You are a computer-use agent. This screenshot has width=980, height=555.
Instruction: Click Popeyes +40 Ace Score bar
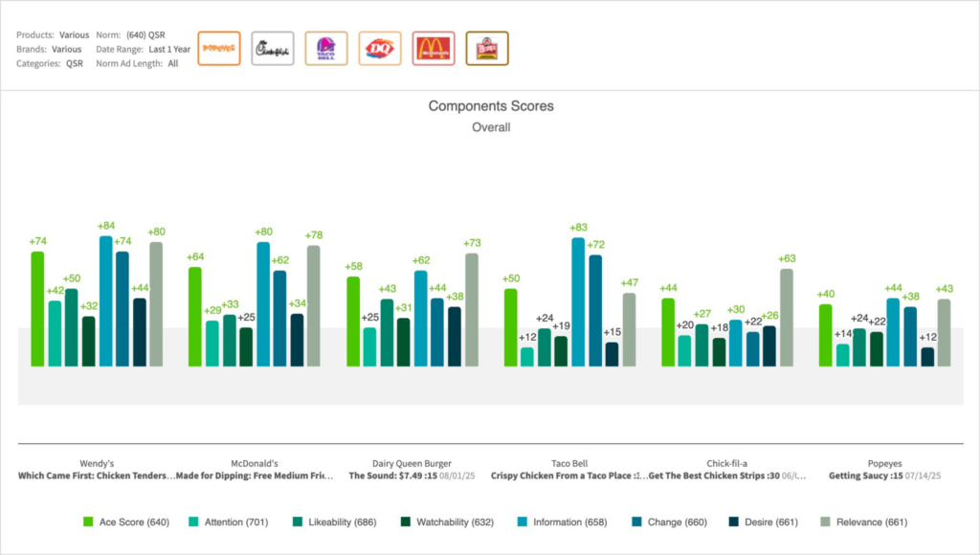(826, 336)
